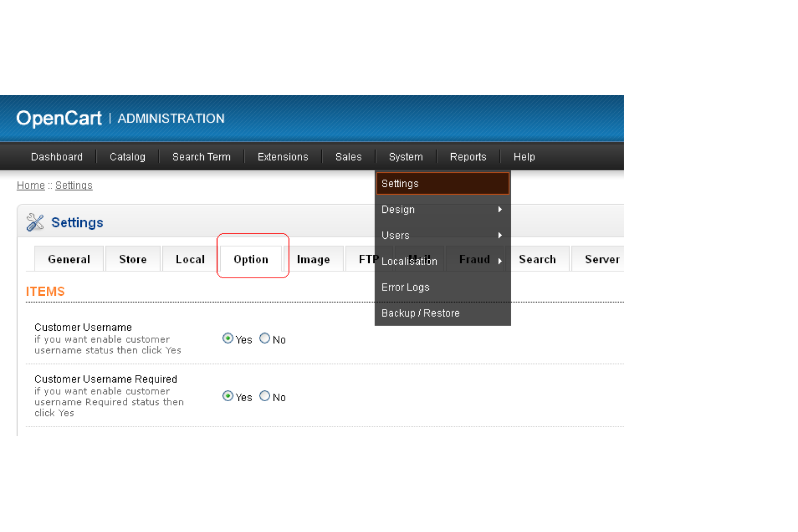Expand the Users submenu arrow
Image resolution: width=798 pixels, height=532 pixels.
500,235
